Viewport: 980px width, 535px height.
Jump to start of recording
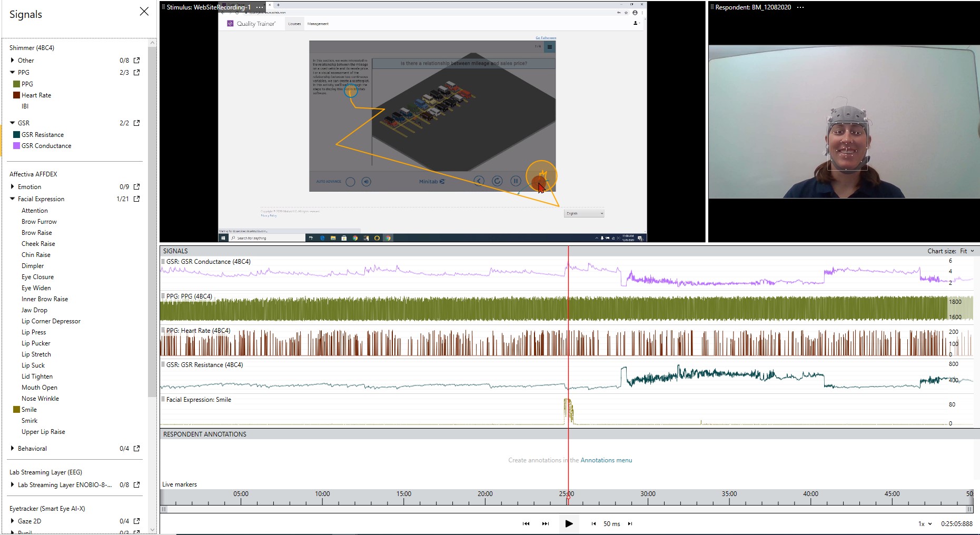(526, 523)
